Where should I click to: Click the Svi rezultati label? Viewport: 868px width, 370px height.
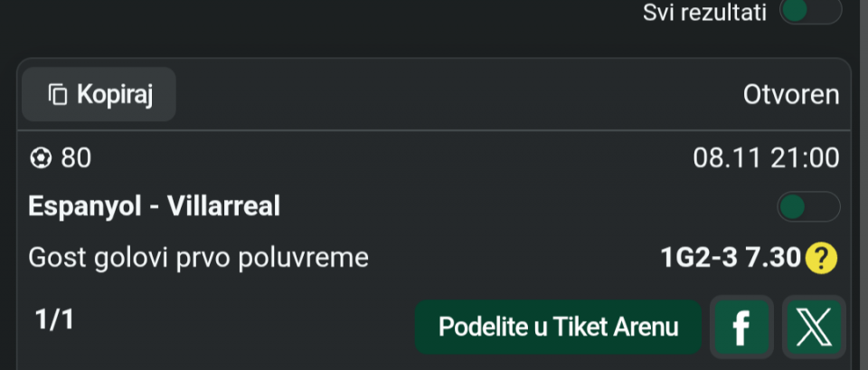tap(704, 12)
